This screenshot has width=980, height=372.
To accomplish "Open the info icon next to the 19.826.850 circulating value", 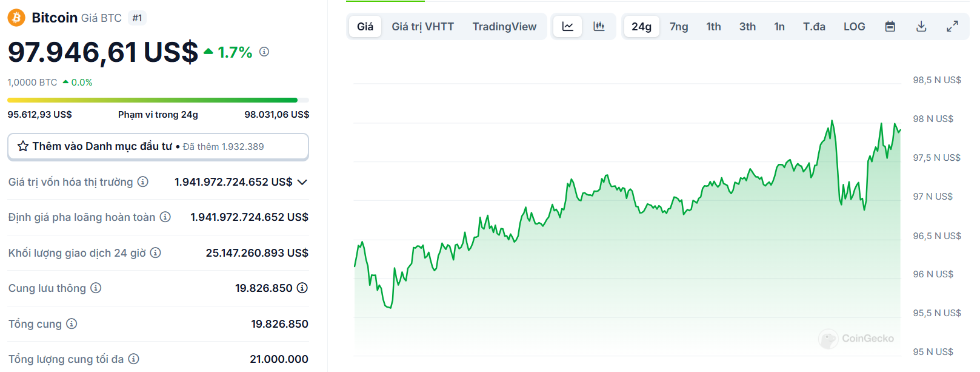I will coord(302,288).
